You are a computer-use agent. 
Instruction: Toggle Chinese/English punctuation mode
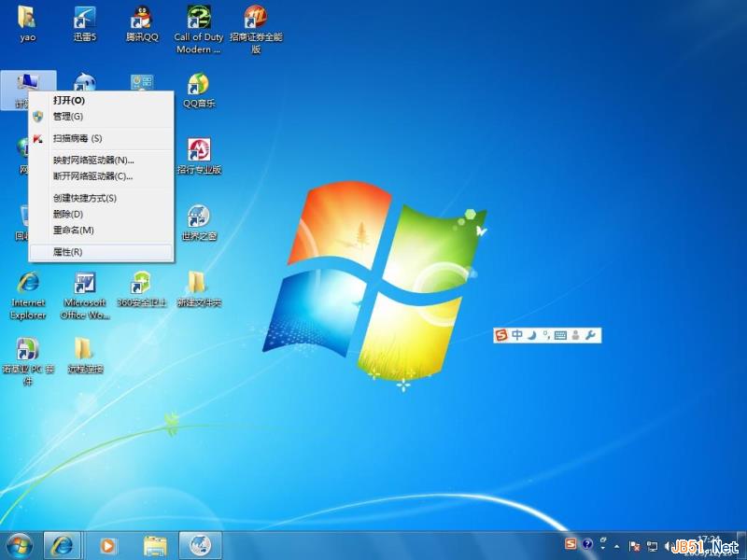(547, 334)
